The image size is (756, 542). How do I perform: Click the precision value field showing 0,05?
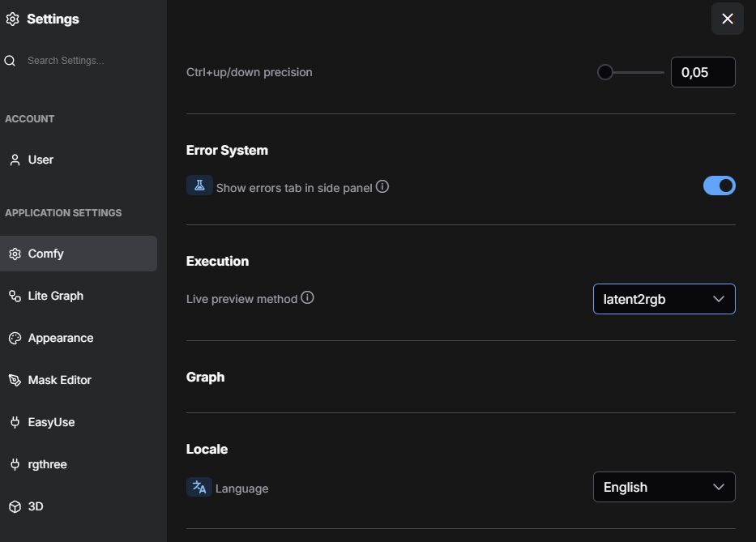click(x=703, y=72)
